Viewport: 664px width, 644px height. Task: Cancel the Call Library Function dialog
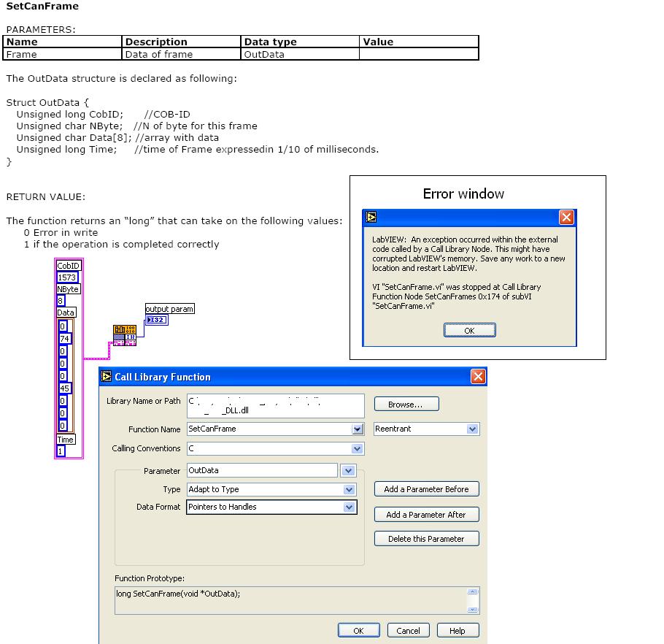pyautogui.click(x=408, y=630)
